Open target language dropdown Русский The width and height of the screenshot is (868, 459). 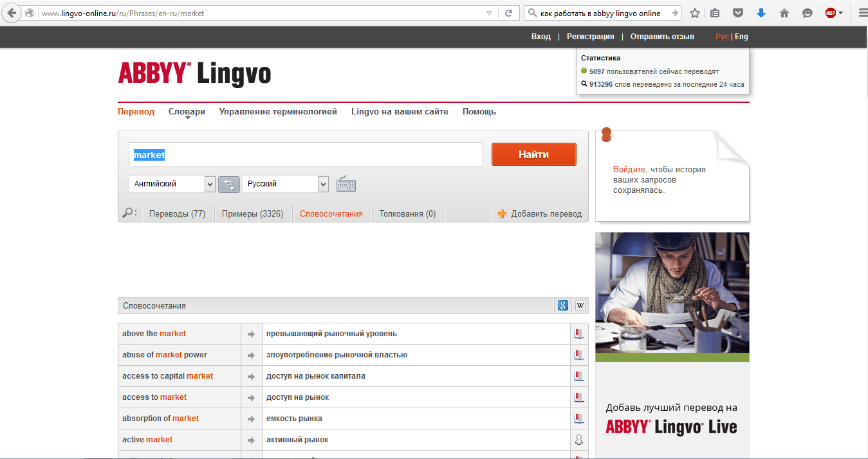(286, 184)
